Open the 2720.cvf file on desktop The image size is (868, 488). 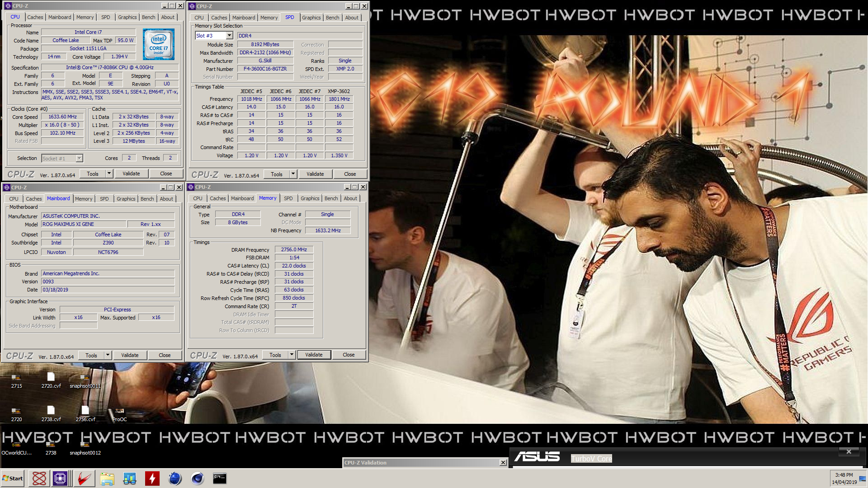(51, 380)
